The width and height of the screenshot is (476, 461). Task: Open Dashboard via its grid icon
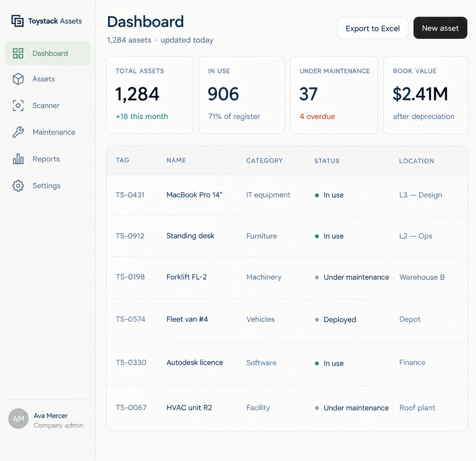point(18,53)
